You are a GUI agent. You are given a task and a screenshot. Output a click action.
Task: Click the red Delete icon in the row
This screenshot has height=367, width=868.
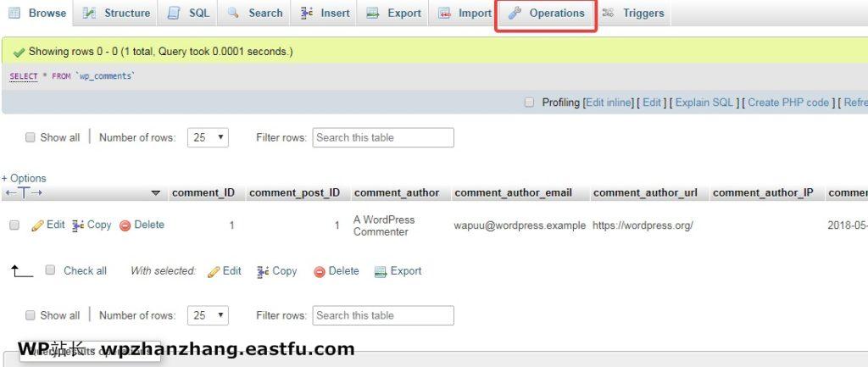(125, 225)
